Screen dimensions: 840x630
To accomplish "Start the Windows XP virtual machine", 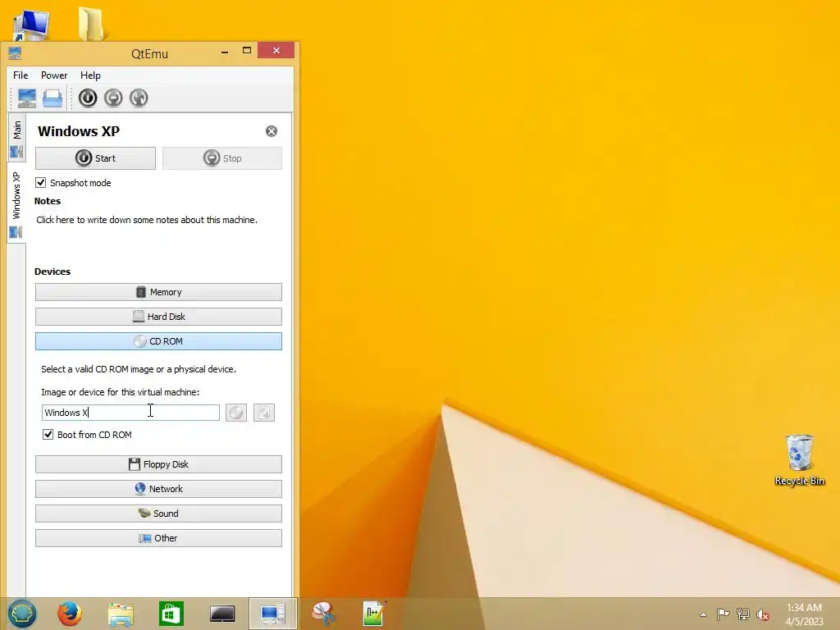I will (x=95, y=158).
